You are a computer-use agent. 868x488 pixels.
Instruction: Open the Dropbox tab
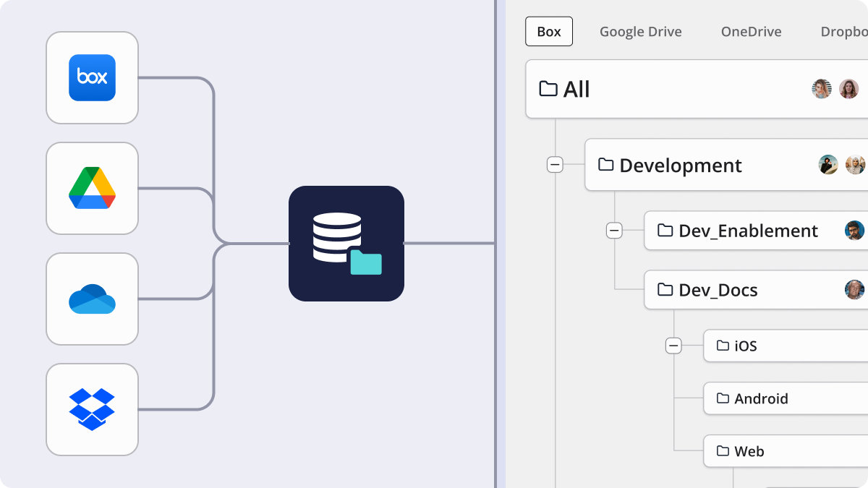pos(844,32)
